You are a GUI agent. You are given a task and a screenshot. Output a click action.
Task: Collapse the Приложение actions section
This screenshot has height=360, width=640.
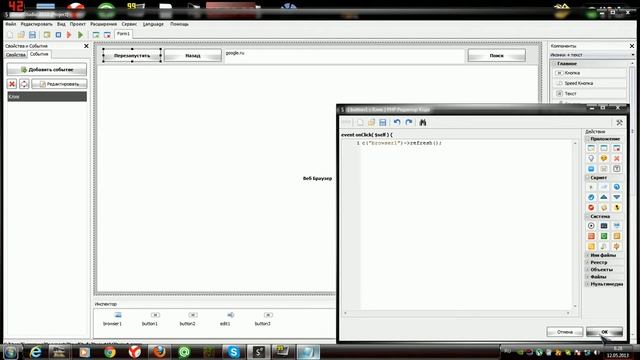(588, 139)
